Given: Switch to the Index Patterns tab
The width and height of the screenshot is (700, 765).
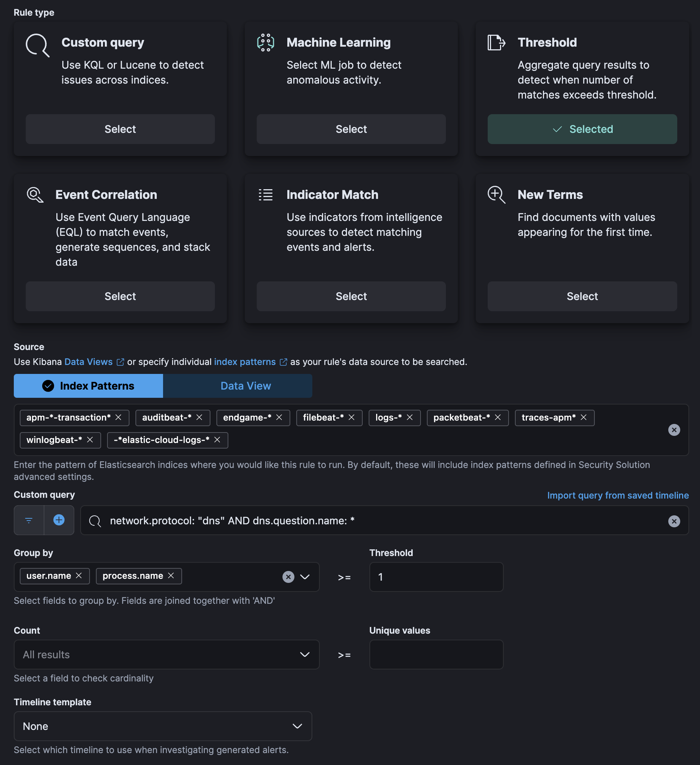Looking at the screenshot, I should coord(88,386).
